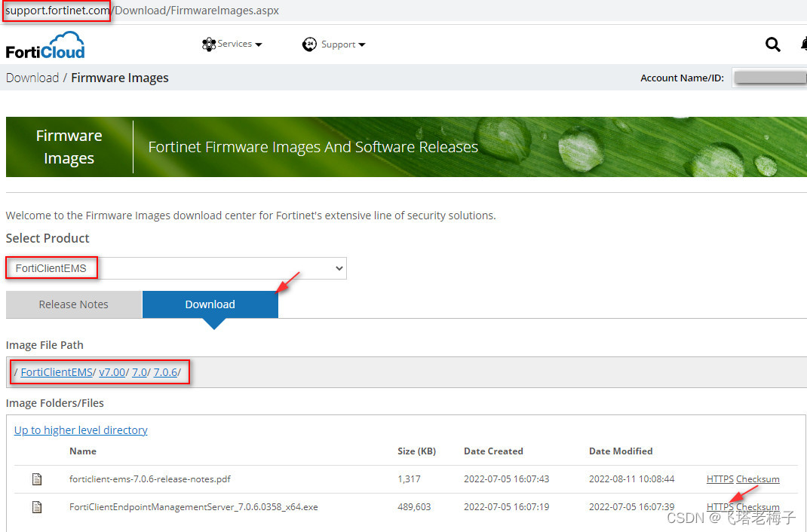Select FortiClientEndpointManagementServer_7.0.6.0358_x64.exe file name

tap(194, 507)
